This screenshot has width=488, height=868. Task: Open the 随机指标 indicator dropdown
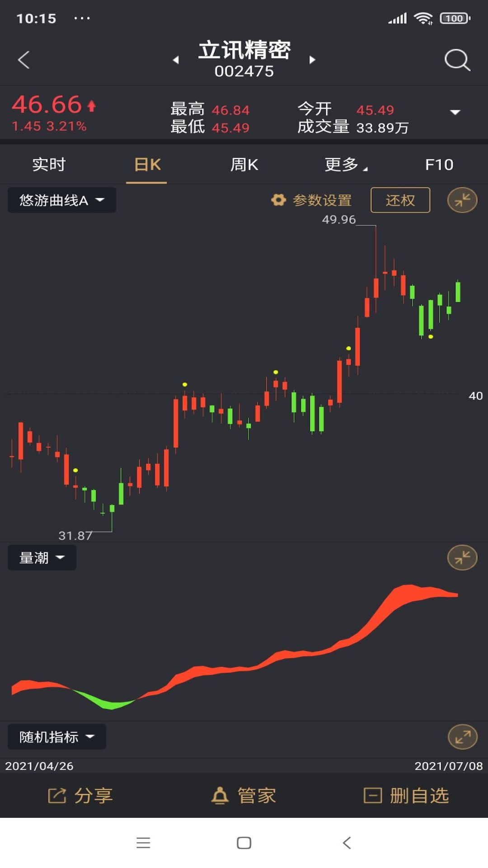point(57,737)
